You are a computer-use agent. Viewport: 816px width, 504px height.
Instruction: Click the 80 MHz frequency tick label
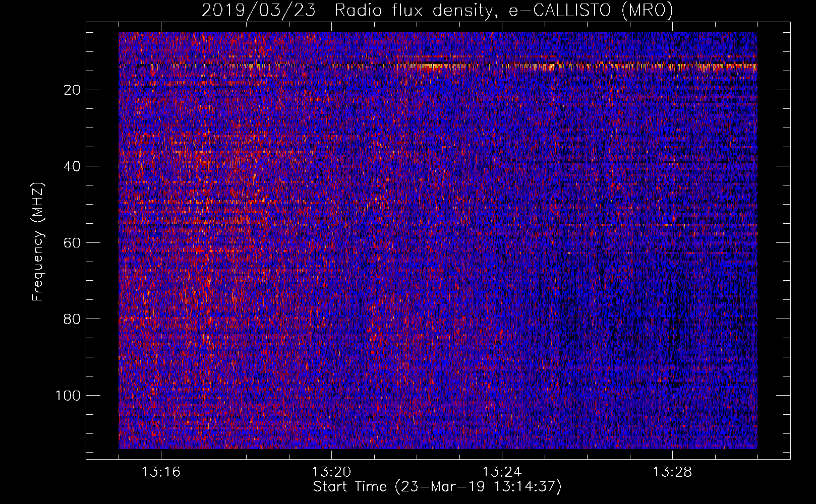click(x=72, y=319)
